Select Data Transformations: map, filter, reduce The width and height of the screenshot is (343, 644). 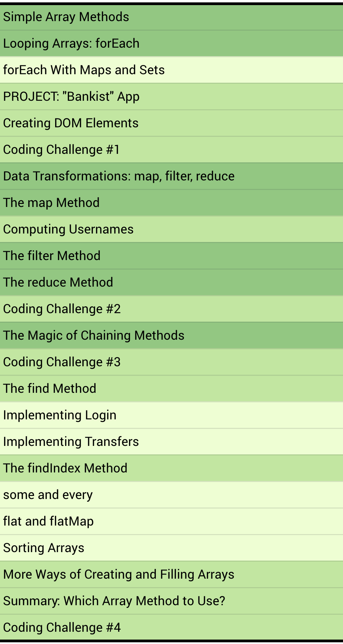[x=119, y=176]
